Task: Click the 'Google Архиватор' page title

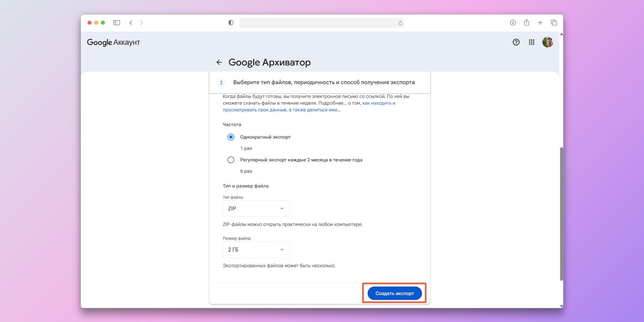Action: 270,62
